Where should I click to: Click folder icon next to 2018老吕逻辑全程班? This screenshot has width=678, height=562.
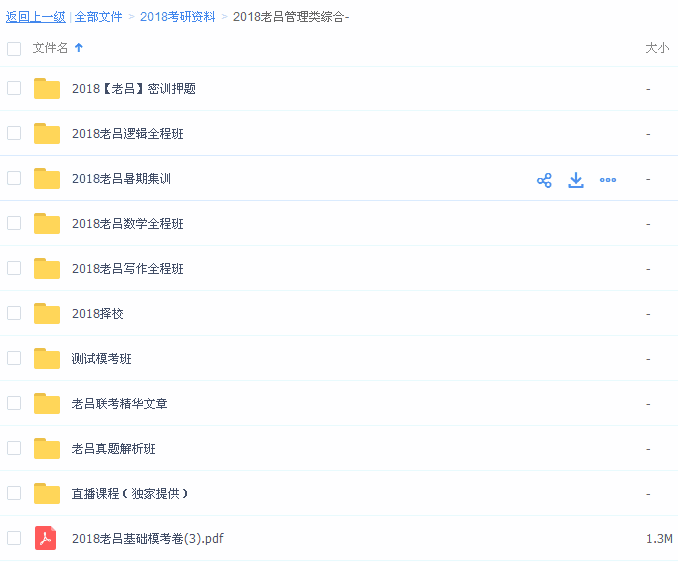click(x=47, y=134)
